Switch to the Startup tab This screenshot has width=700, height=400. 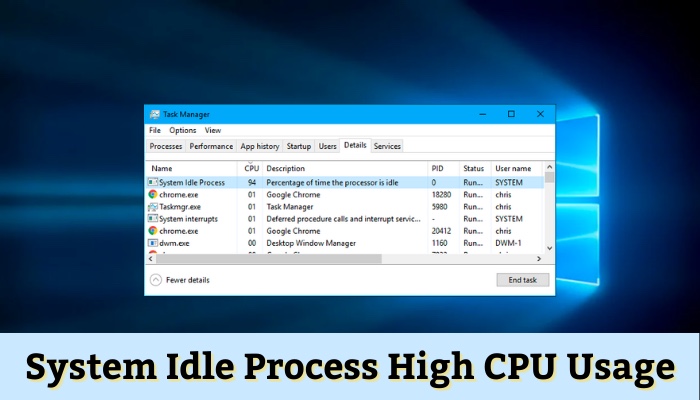(299, 146)
